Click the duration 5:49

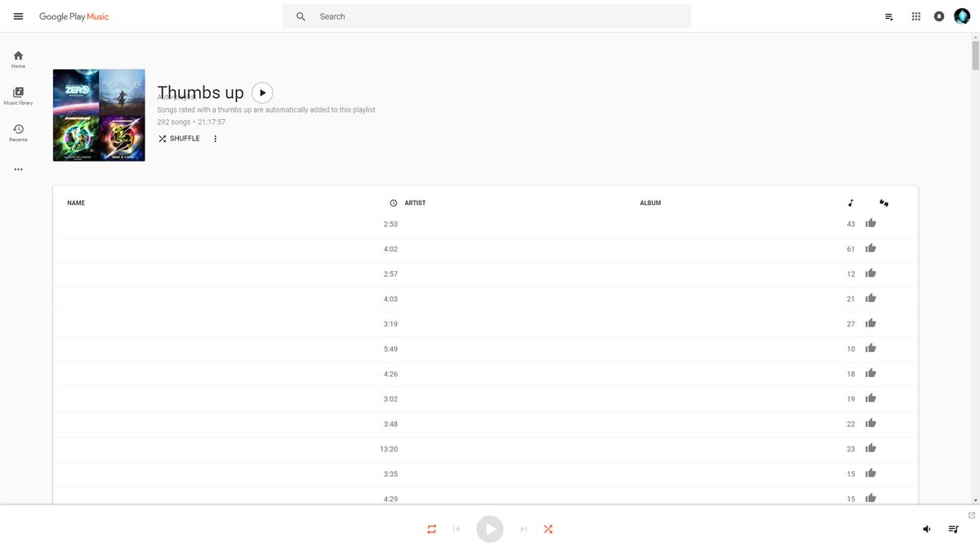pyautogui.click(x=390, y=349)
